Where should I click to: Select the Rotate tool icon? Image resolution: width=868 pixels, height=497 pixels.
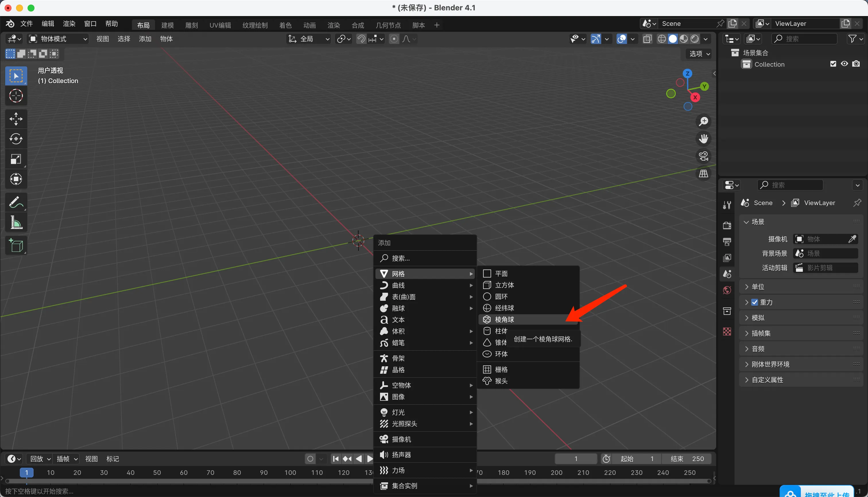click(16, 139)
